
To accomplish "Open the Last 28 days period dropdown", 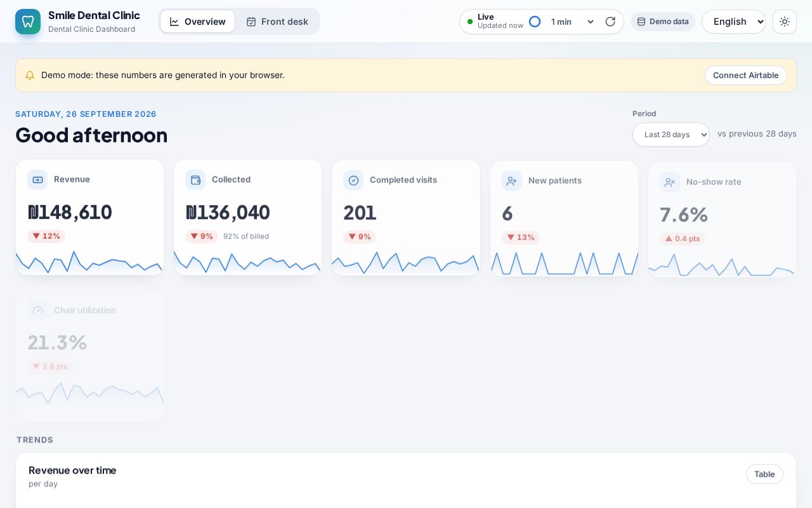I will pos(671,135).
